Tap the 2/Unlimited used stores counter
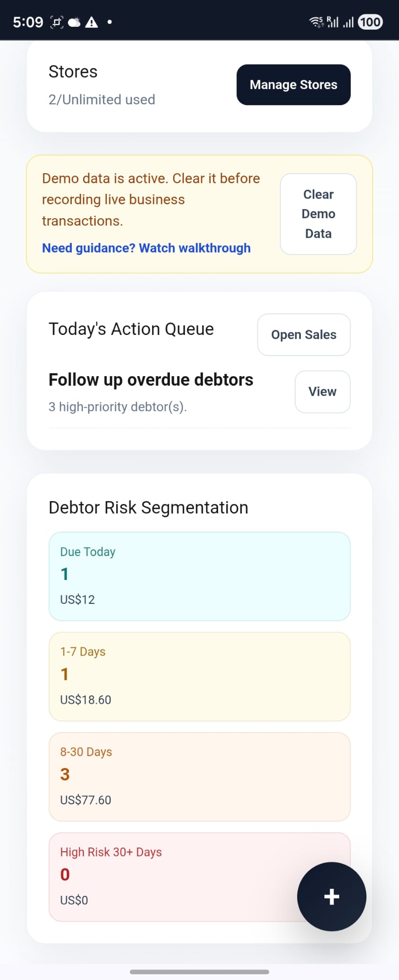399x980 pixels. click(x=101, y=100)
